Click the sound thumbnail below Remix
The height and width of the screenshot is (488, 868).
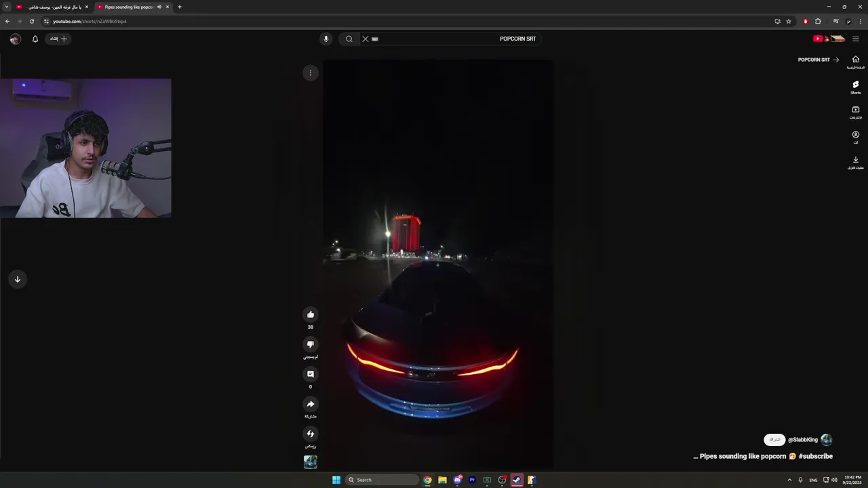[311, 462]
